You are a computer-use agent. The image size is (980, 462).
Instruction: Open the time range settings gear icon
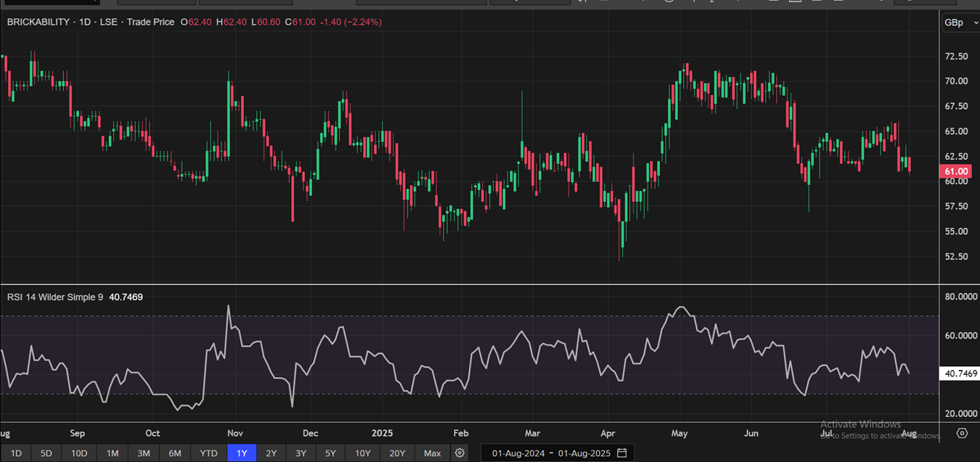[460, 453]
